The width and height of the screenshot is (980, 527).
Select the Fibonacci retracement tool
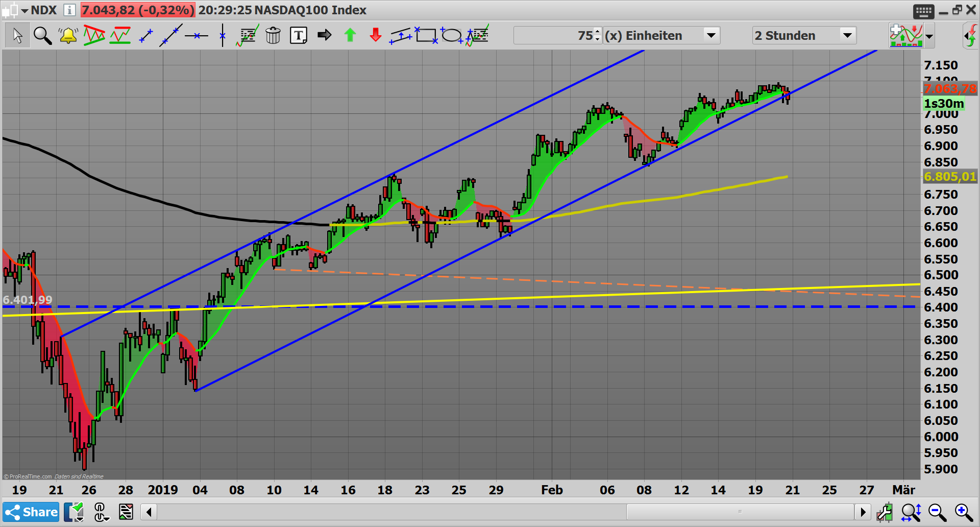(248, 35)
